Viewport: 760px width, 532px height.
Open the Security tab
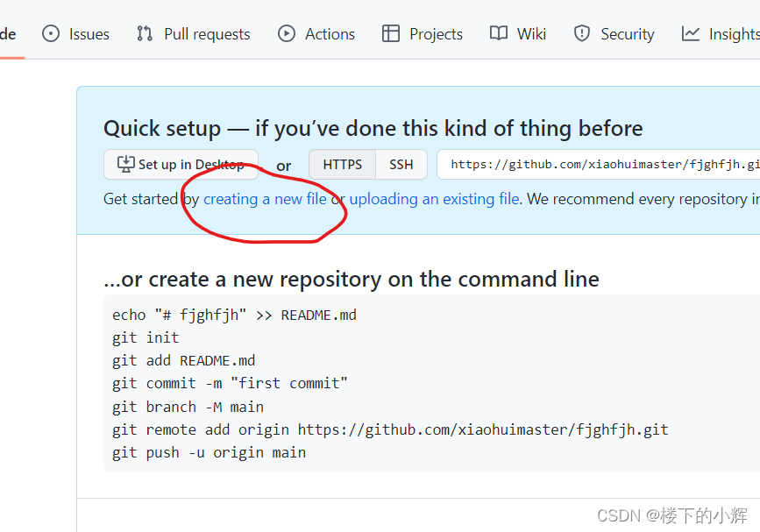[x=614, y=34]
